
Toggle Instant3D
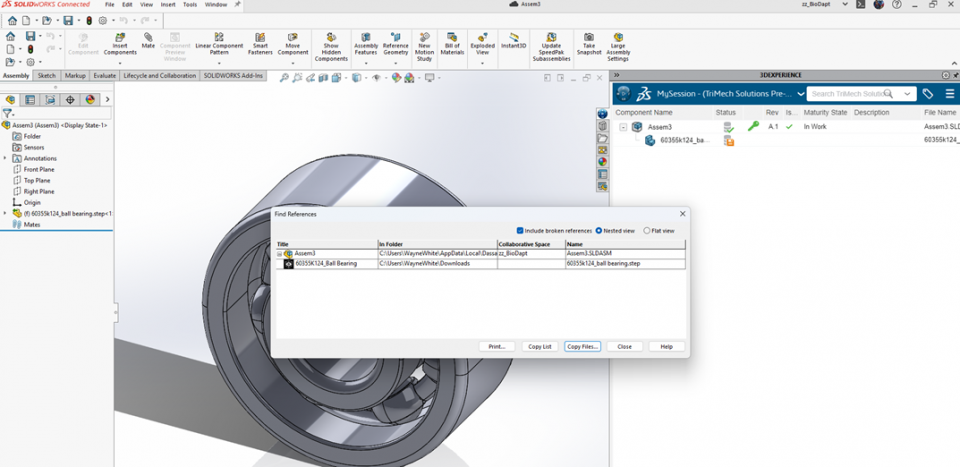[x=514, y=41]
